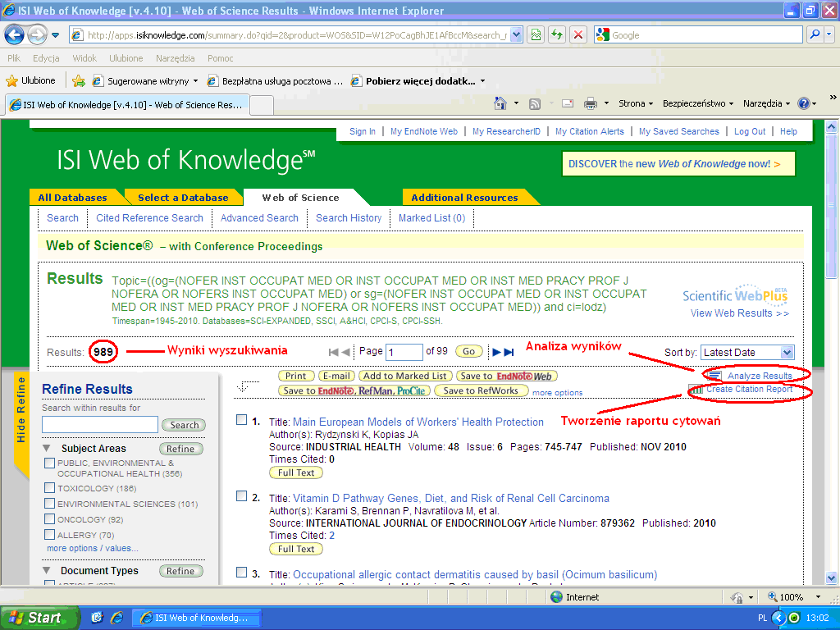The width and height of the screenshot is (840, 630).
Task: Stop loading with the red X icon
Action: point(578,35)
